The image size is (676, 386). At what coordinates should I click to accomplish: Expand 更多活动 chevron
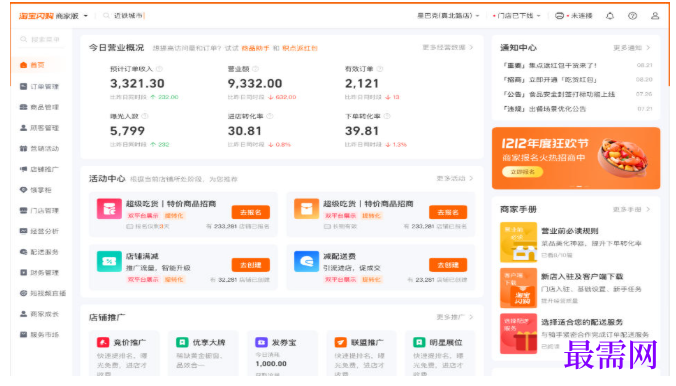point(471,179)
